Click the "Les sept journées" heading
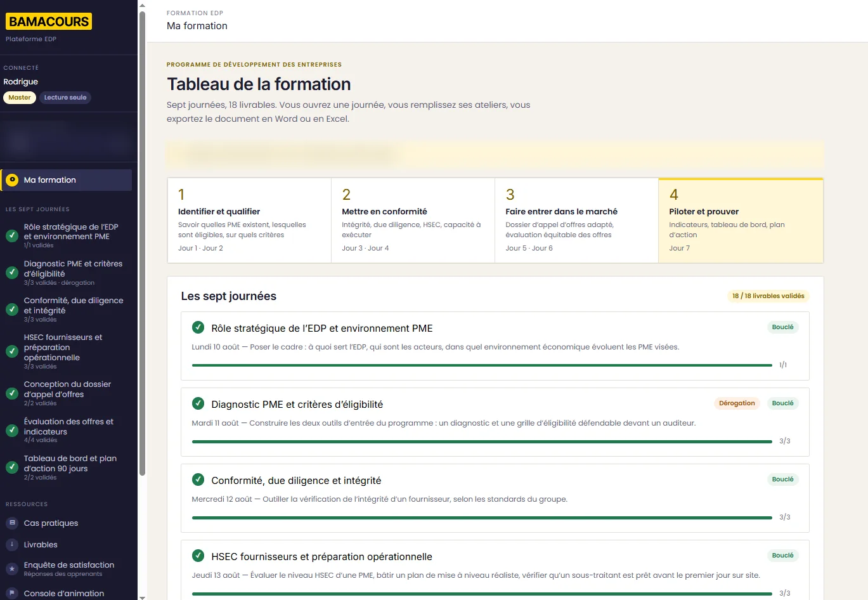868x600 pixels. pyautogui.click(x=229, y=296)
